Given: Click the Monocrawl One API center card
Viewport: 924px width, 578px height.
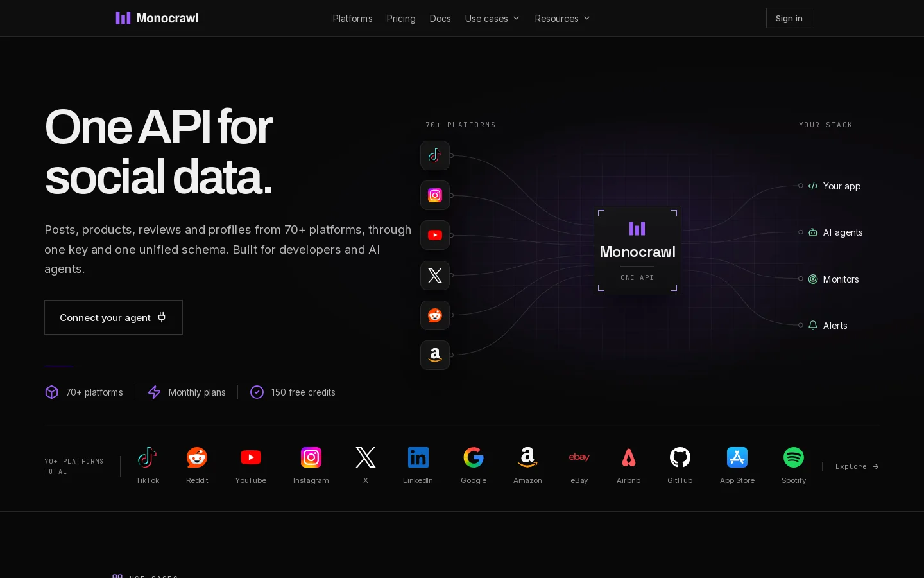Looking at the screenshot, I should [637, 250].
